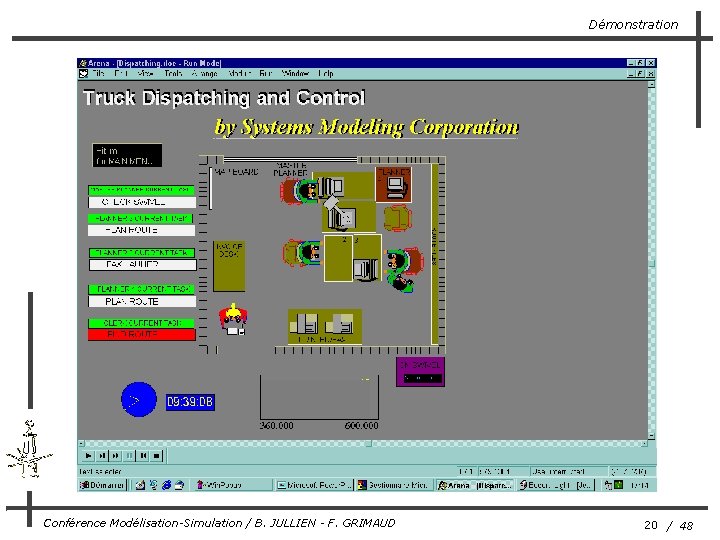Open the Help menu
Image resolution: width=720 pixels, height=540 pixels.
(326, 73)
